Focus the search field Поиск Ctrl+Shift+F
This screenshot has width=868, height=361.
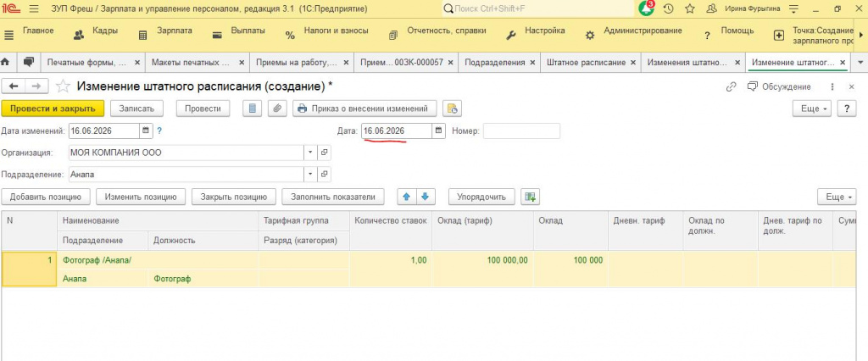(538, 8)
